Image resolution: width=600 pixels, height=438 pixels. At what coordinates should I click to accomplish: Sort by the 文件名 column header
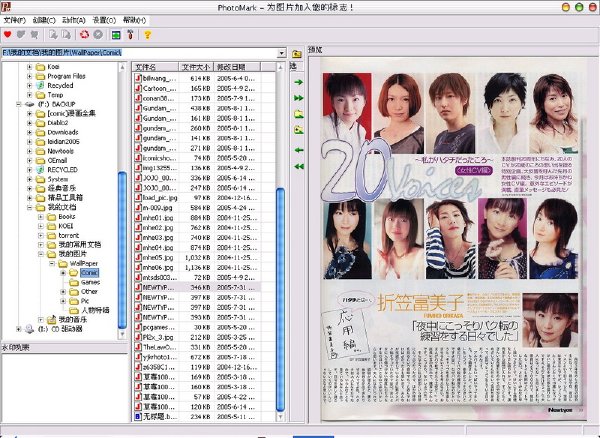tap(155, 67)
